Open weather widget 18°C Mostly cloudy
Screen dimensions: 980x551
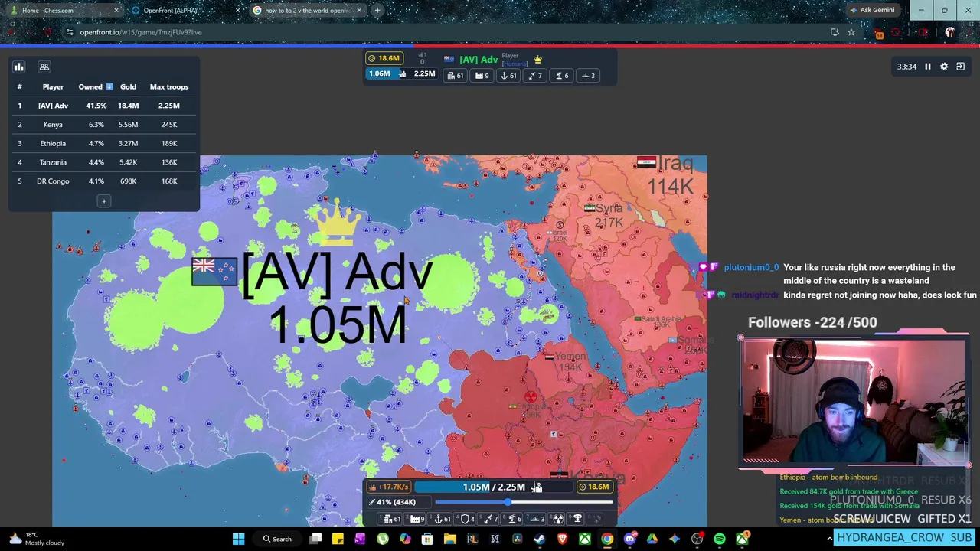point(37,539)
